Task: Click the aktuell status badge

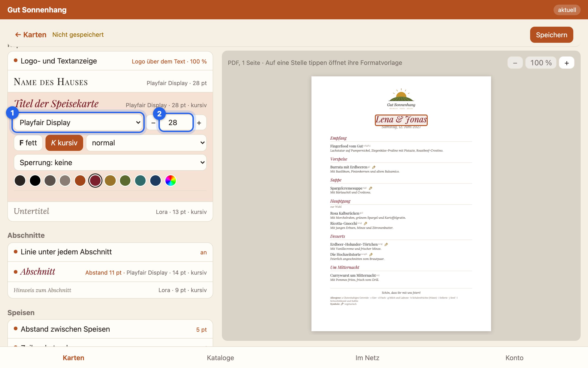Action: pos(567,10)
